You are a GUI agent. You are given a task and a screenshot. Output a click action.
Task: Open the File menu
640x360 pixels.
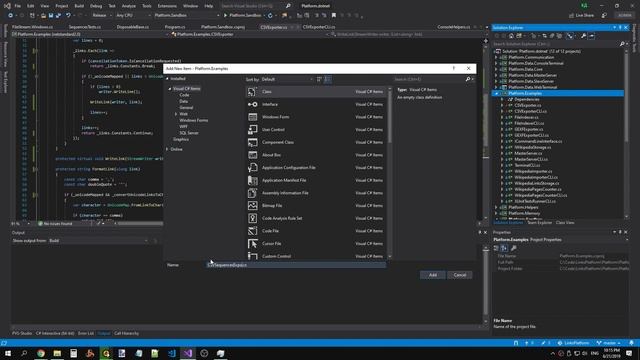tap(18, 6)
